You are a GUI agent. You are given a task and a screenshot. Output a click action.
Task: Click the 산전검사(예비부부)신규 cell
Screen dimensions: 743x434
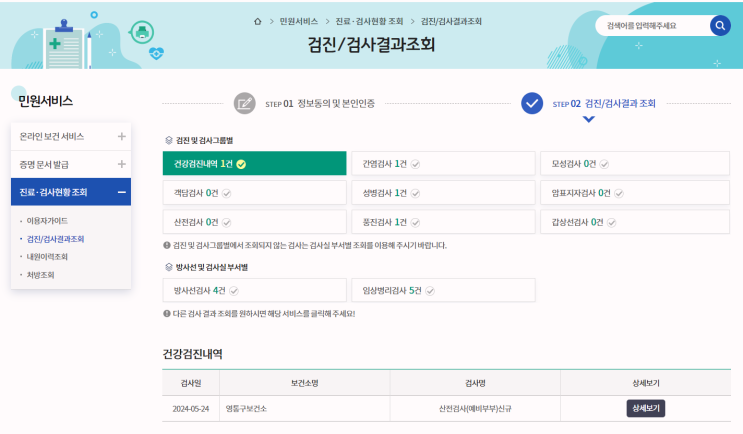(x=475, y=409)
